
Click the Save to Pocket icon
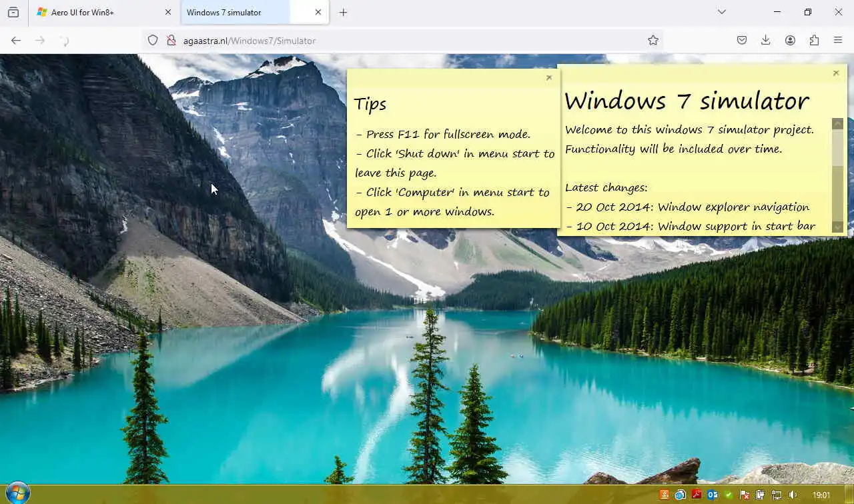click(x=742, y=41)
